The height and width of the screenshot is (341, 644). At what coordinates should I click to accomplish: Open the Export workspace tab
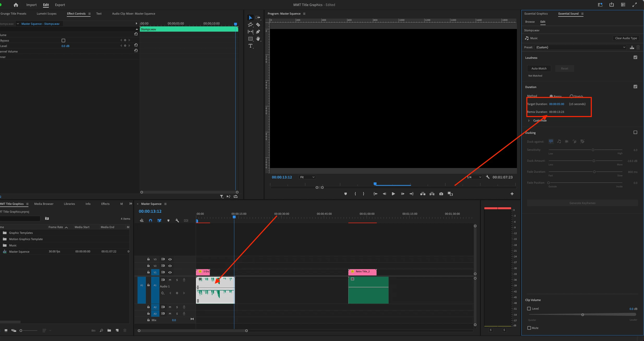tap(60, 5)
